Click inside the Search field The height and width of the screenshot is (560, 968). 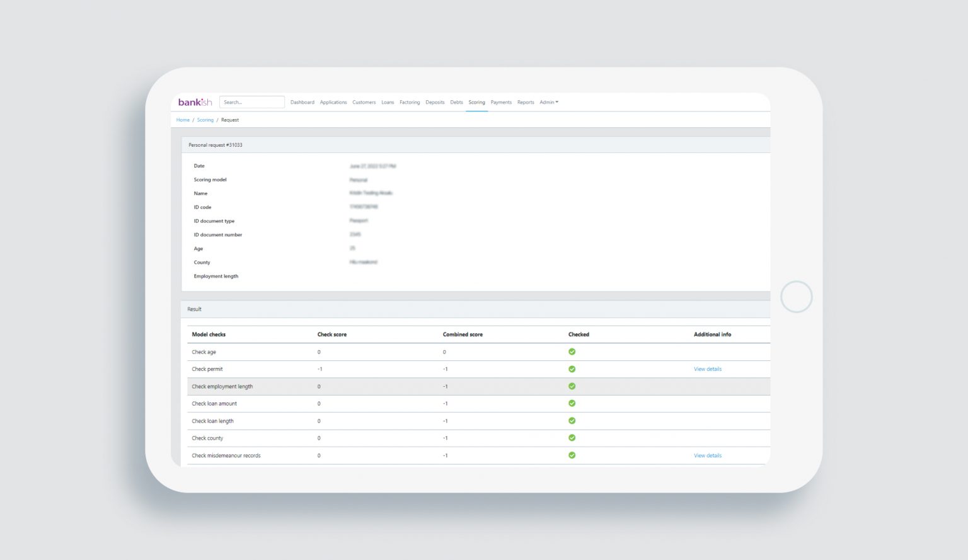pyautogui.click(x=251, y=101)
